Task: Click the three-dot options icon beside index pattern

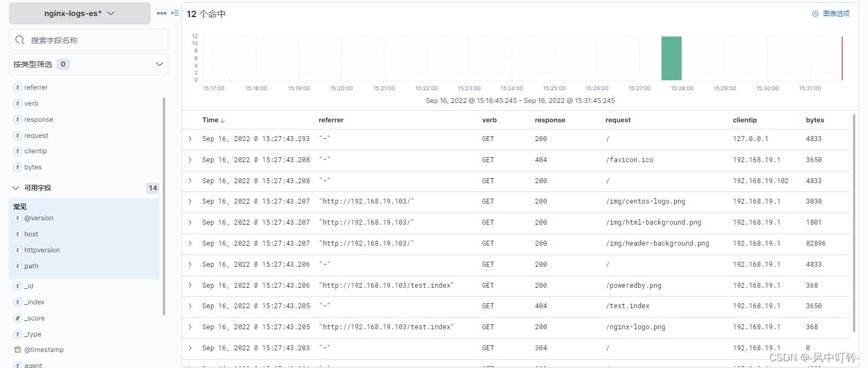Action: click(x=161, y=13)
